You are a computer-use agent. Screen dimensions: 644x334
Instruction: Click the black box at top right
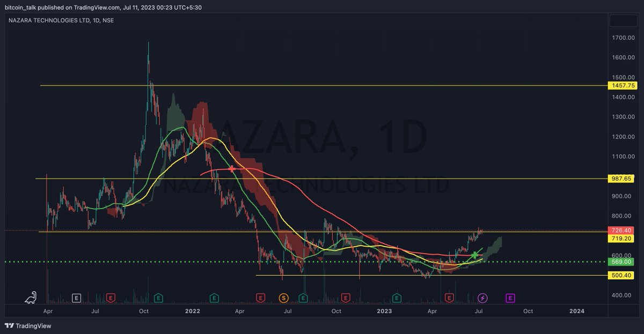623,20
